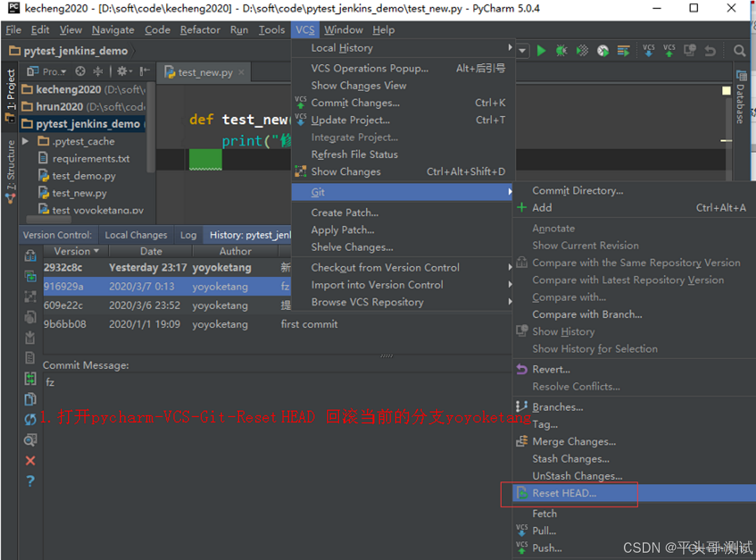Select the test_new.py editor tab
756x560 pixels.
[205, 72]
